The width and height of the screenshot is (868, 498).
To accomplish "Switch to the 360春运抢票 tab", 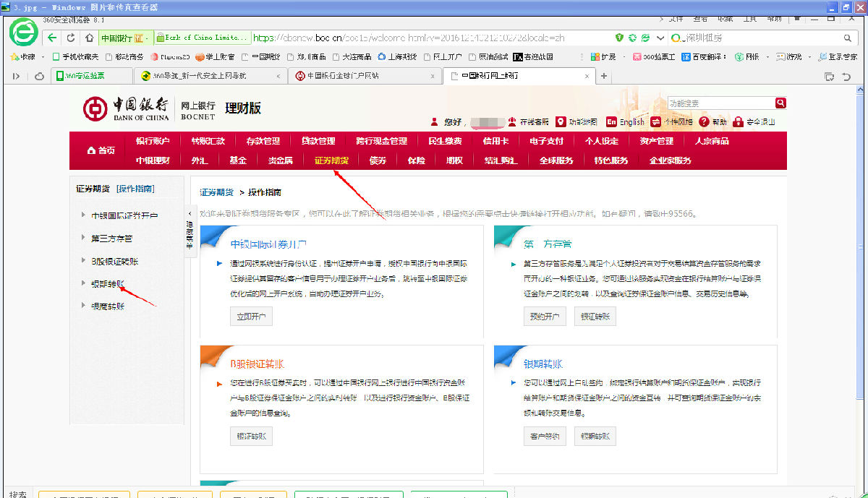I will click(90, 76).
